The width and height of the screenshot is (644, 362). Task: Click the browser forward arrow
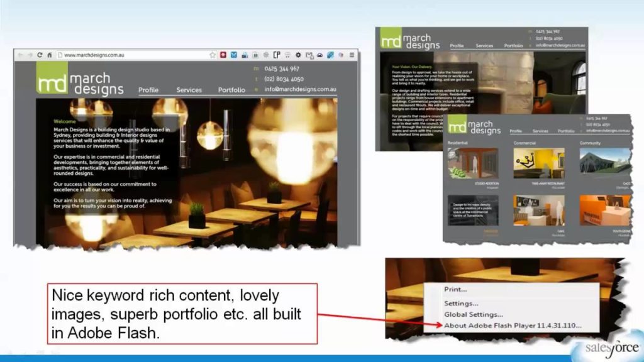pos(30,55)
